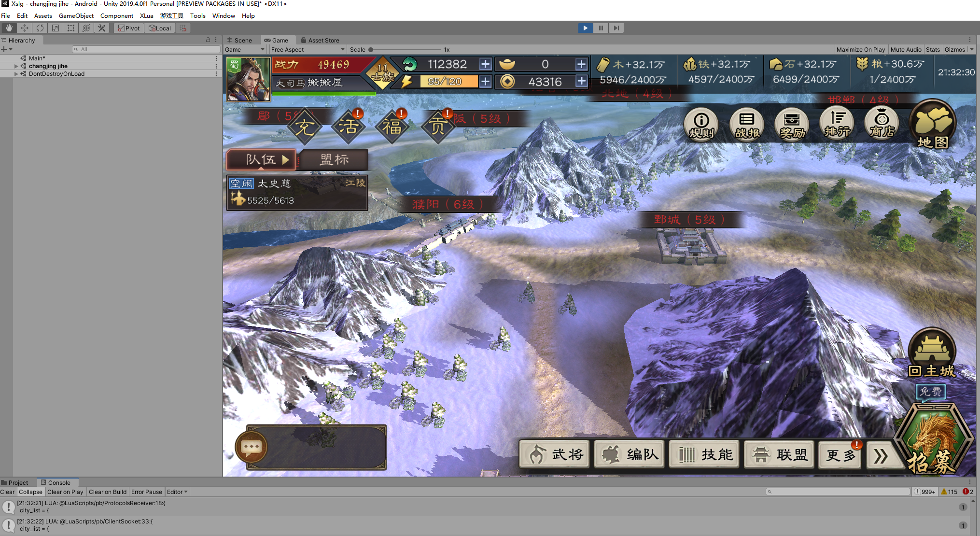Open the GameObject menu
This screenshot has width=980, height=536.
point(76,15)
